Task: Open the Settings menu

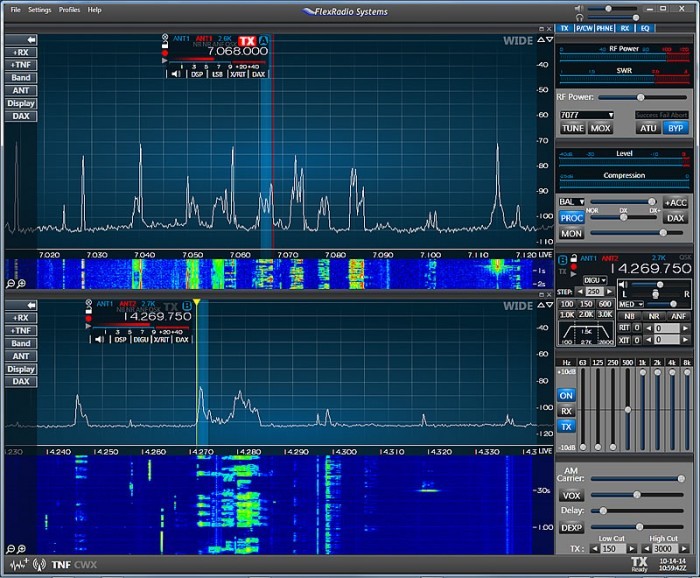Action: [x=39, y=9]
